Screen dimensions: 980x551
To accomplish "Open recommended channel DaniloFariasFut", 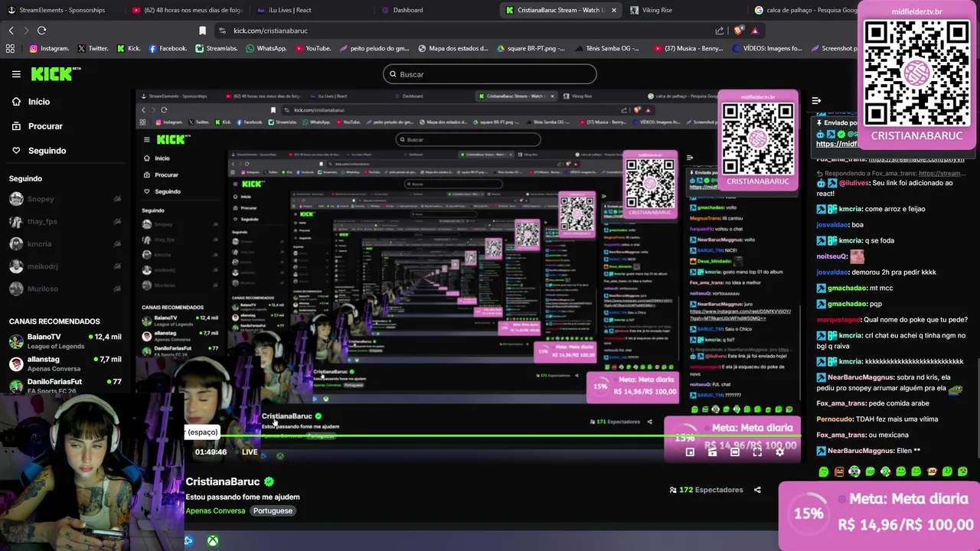I will pos(65,386).
